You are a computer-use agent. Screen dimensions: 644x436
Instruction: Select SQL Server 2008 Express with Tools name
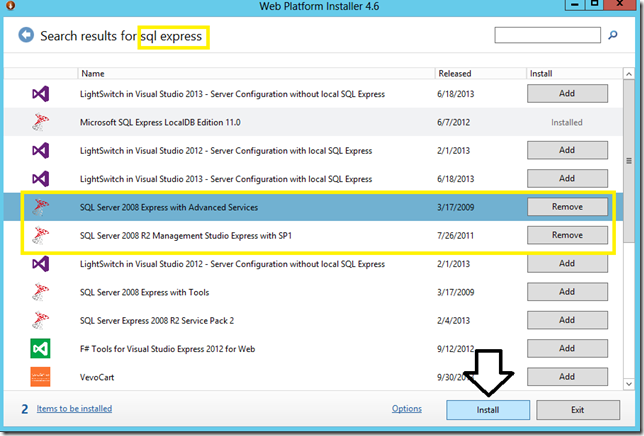click(145, 292)
